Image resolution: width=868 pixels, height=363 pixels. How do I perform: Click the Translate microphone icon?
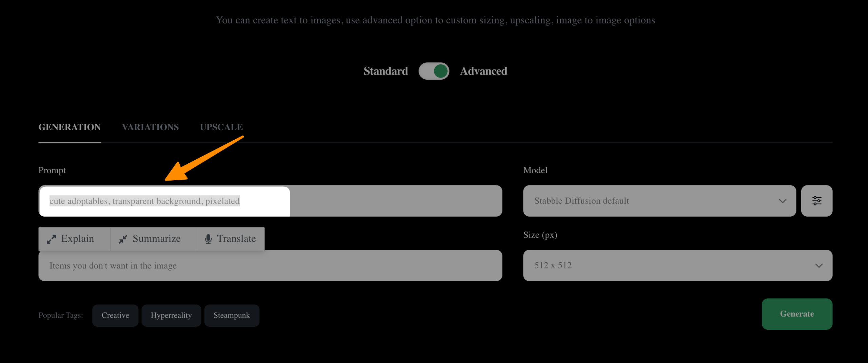208,239
